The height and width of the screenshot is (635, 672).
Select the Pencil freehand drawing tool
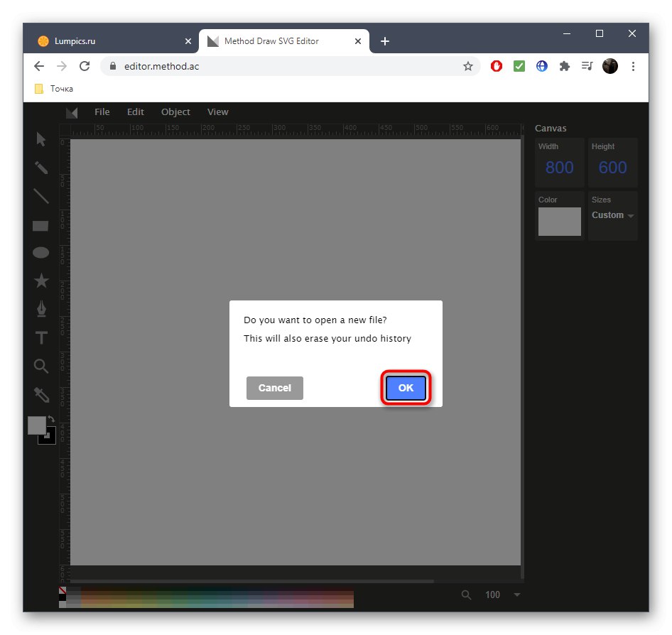[x=40, y=168]
